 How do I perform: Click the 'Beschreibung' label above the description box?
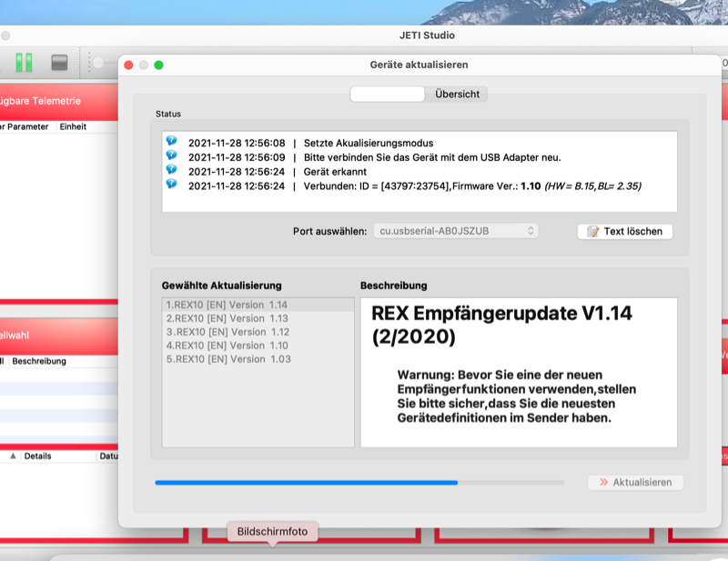click(x=394, y=286)
